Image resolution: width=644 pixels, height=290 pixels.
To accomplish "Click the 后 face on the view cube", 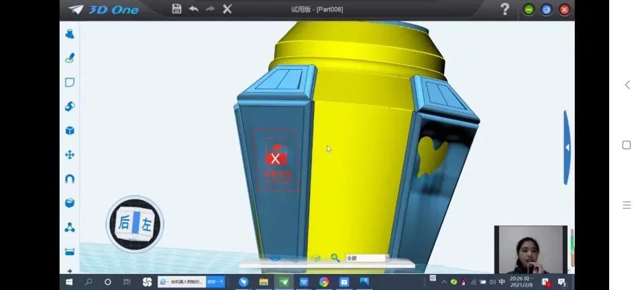I will coord(123,223).
